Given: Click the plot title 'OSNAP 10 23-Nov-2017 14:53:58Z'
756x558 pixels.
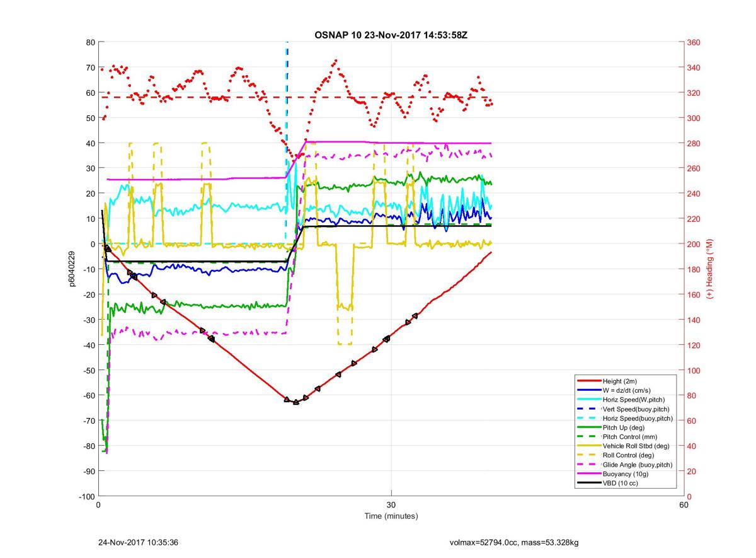Looking at the screenshot, I should (x=391, y=35).
